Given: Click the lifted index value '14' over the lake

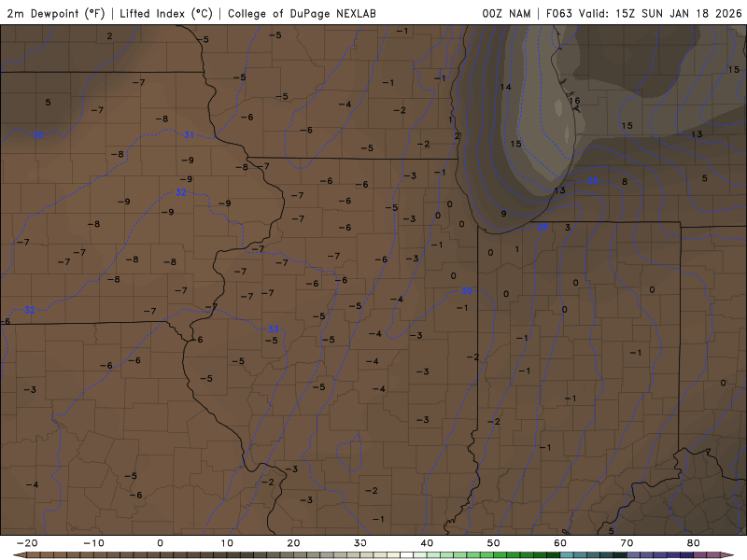Looking at the screenshot, I should (x=505, y=87).
